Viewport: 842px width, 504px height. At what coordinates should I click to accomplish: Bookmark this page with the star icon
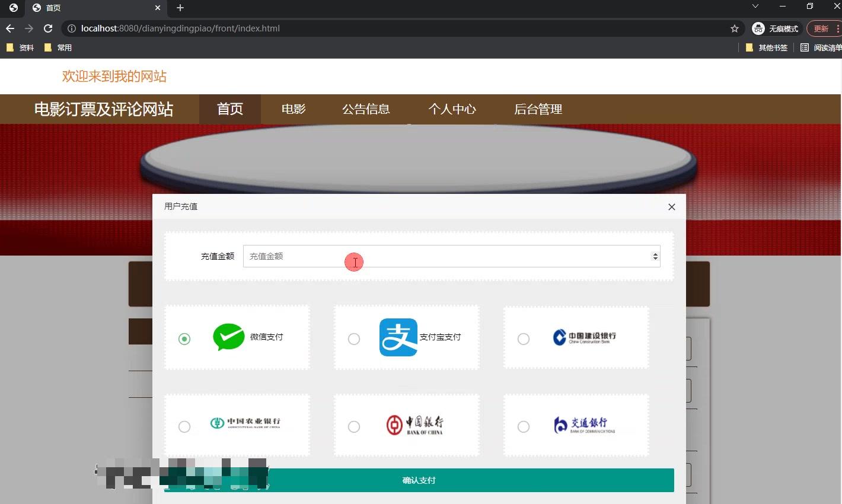pos(735,28)
